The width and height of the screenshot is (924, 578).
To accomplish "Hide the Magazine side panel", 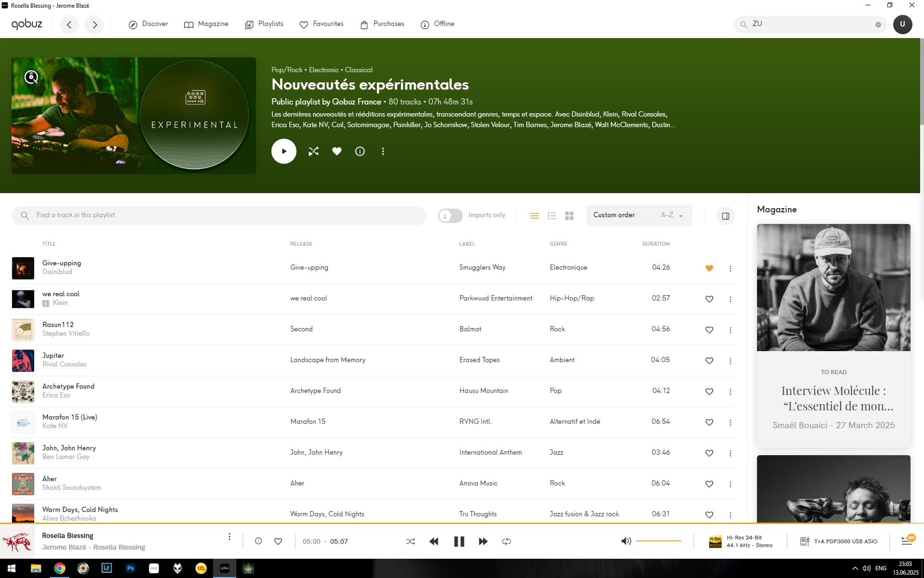I will pyautogui.click(x=725, y=216).
